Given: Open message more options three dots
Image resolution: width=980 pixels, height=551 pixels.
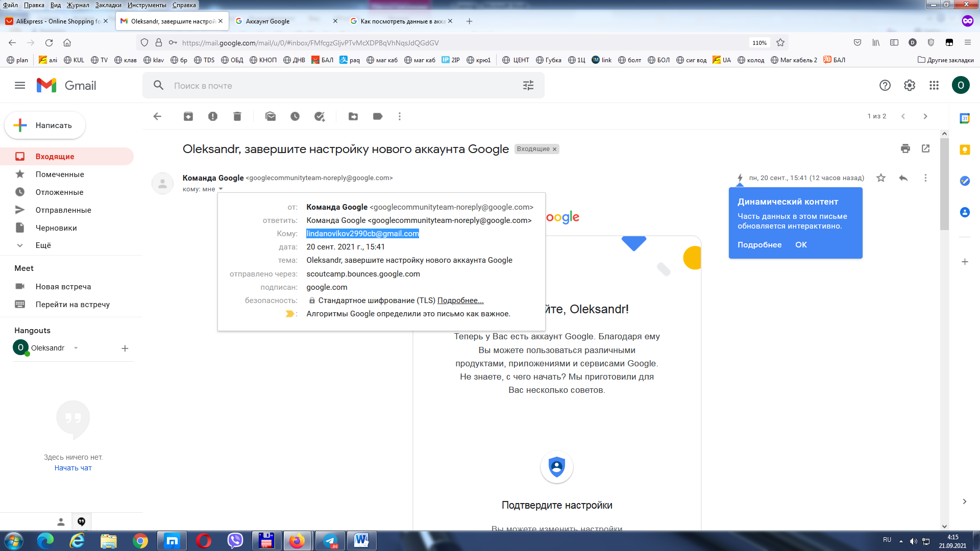Looking at the screenshot, I should click(x=925, y=178).
